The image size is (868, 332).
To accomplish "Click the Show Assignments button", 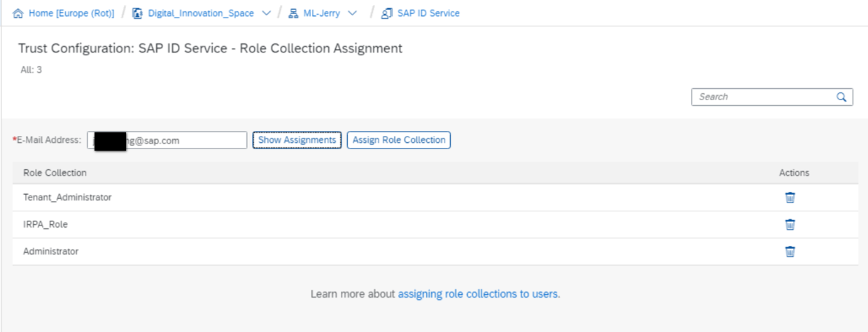I will [297, 140].
